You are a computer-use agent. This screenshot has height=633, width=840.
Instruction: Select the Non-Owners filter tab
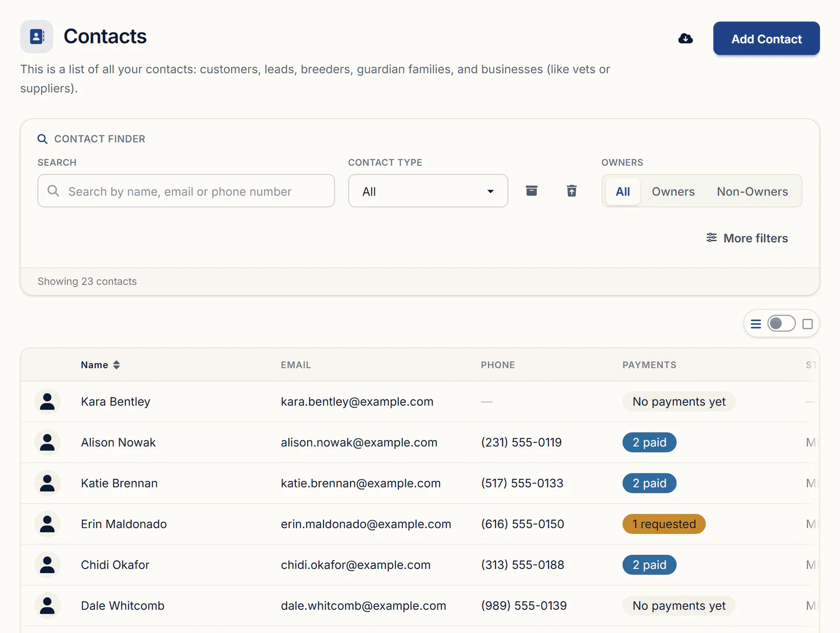point(752,192)
